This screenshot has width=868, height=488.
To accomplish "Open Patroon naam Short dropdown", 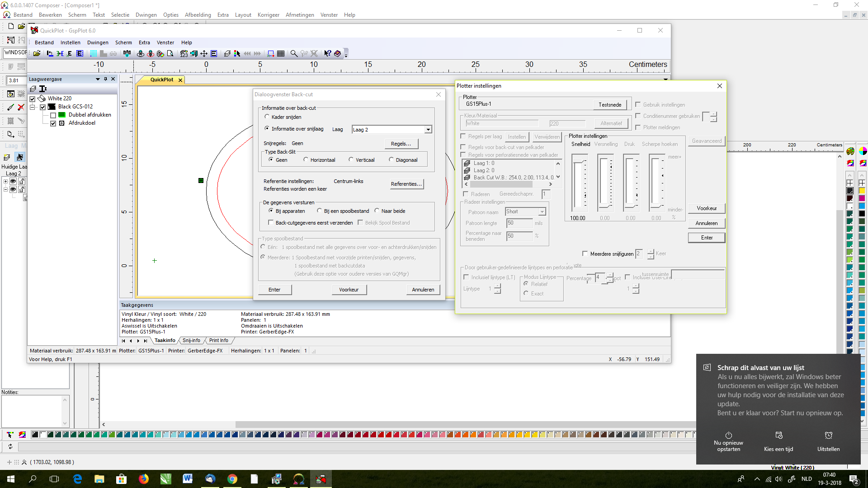I will (542, 211).
